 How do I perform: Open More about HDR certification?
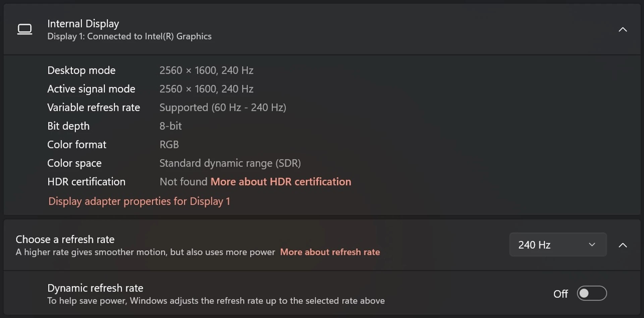click(281, 182)
